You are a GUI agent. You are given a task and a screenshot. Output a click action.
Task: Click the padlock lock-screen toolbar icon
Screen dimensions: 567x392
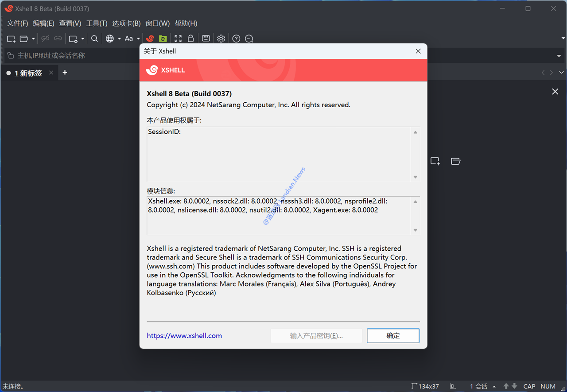190,39
